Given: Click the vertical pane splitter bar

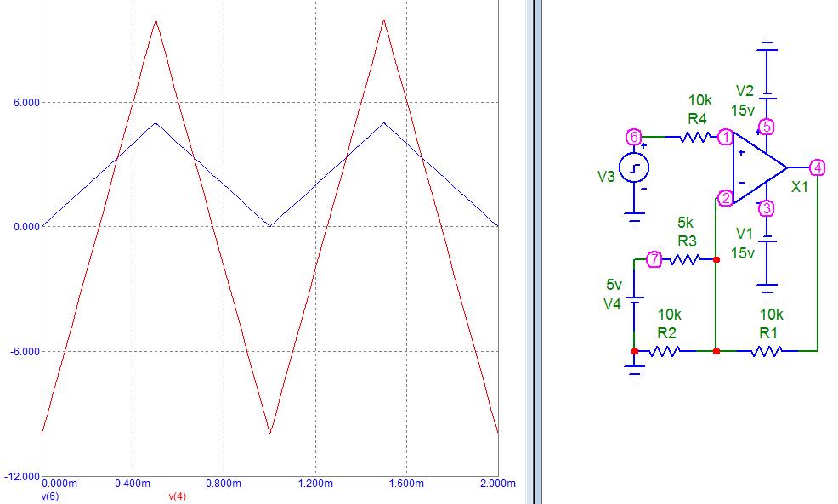Looking at the screenshot, I should 534,252.
